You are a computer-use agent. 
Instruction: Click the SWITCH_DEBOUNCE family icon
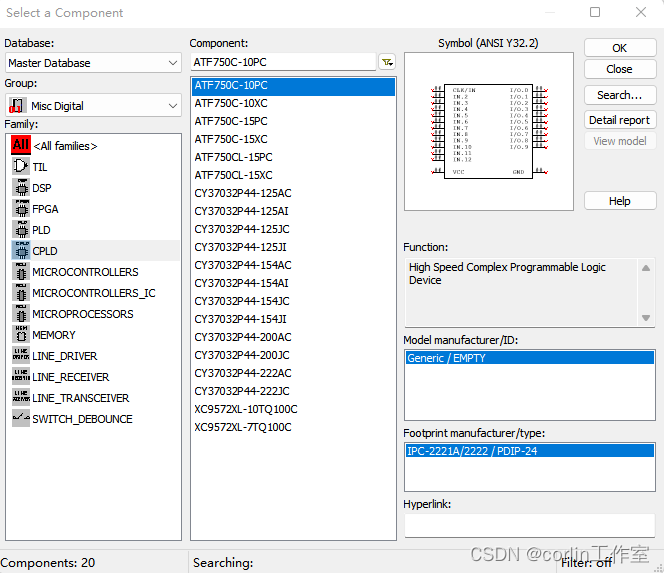[x=21, y=418]
